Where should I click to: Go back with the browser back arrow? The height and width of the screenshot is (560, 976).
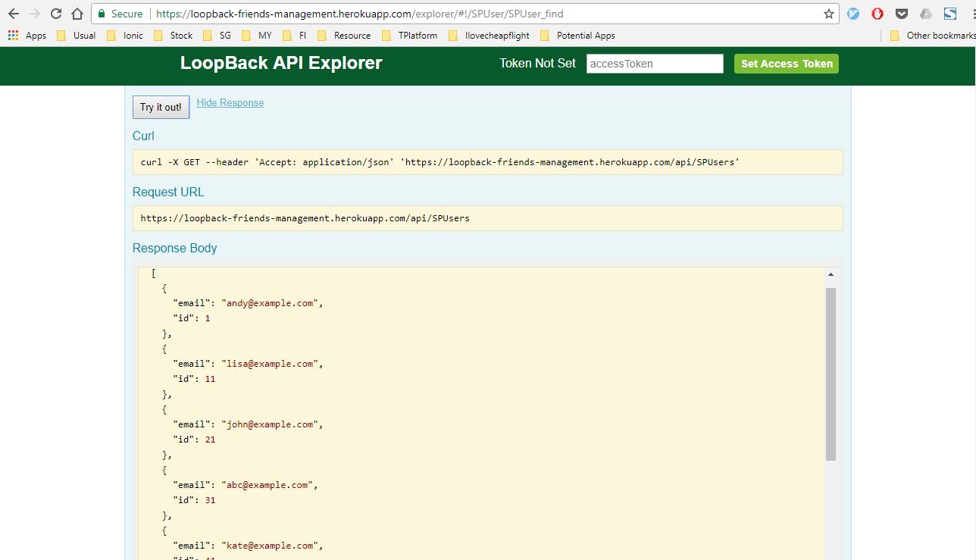pos(13,14)
